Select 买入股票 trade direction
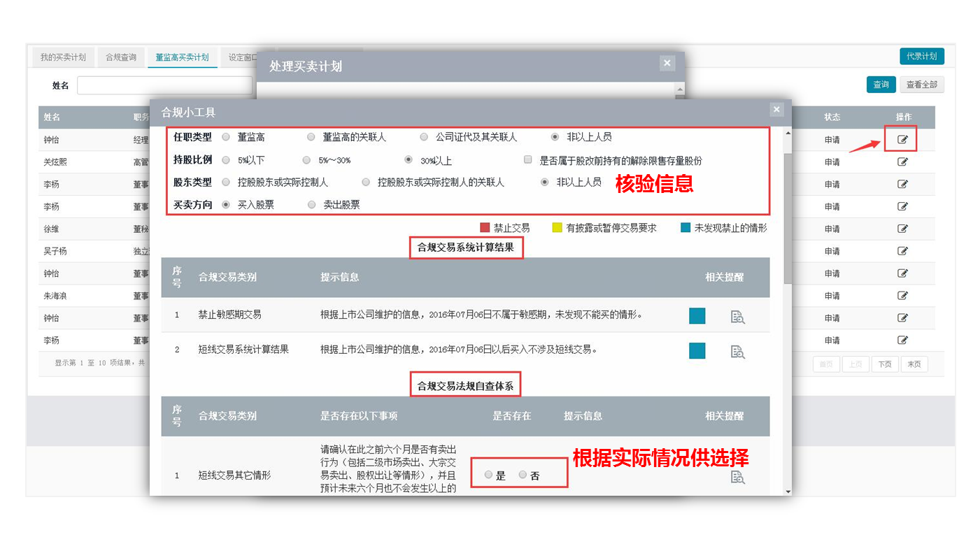This screenshot has height=537, width=980. pyautogui.click(x=226, y=205)
